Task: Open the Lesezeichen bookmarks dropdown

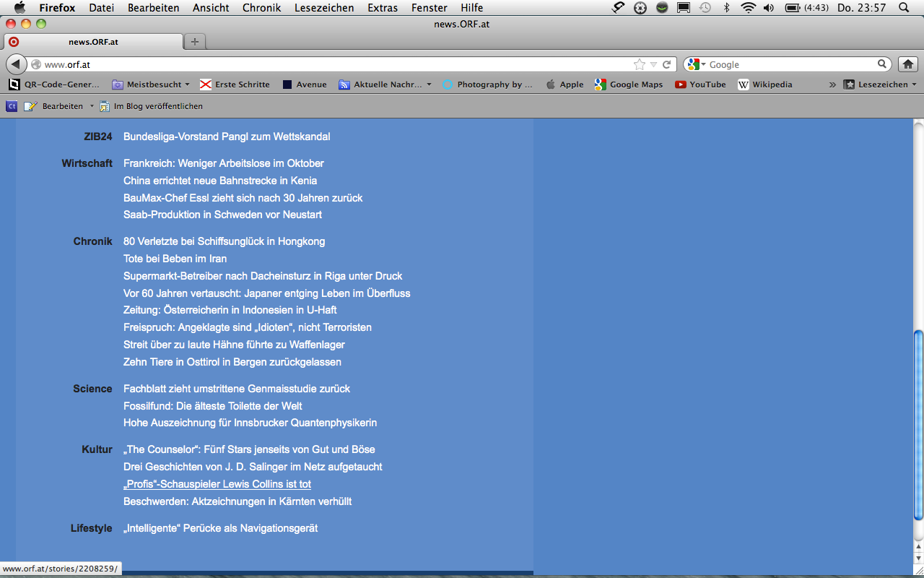Action: point(881,85)
